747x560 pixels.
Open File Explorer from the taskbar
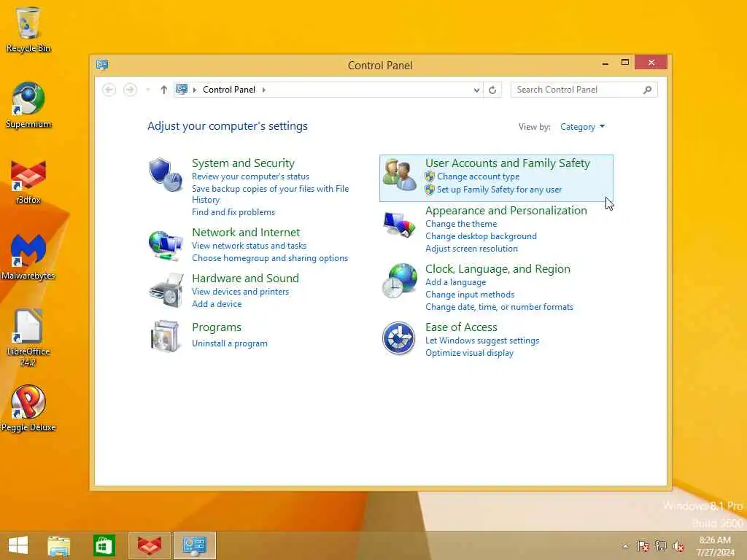point(58,545)
